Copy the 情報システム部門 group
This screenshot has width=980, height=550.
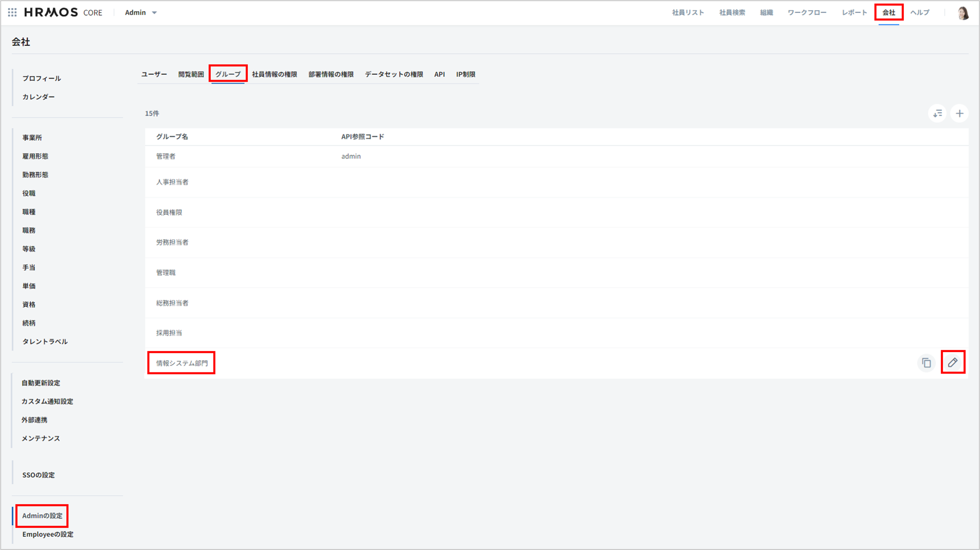pos(926,363)
